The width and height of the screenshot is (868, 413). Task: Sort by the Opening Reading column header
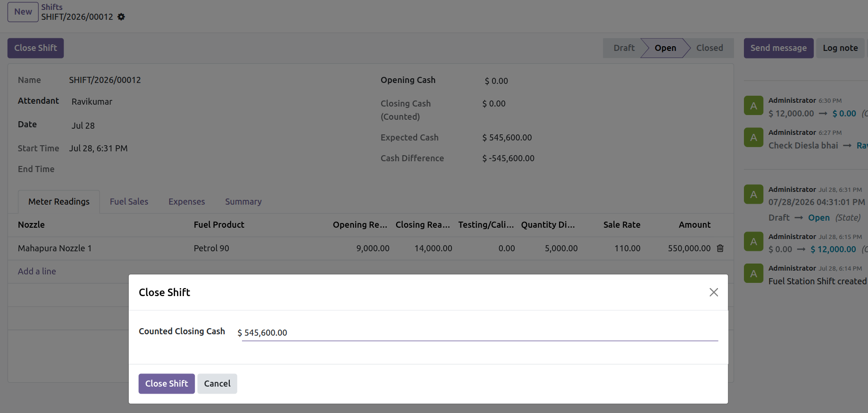point(360,225)
